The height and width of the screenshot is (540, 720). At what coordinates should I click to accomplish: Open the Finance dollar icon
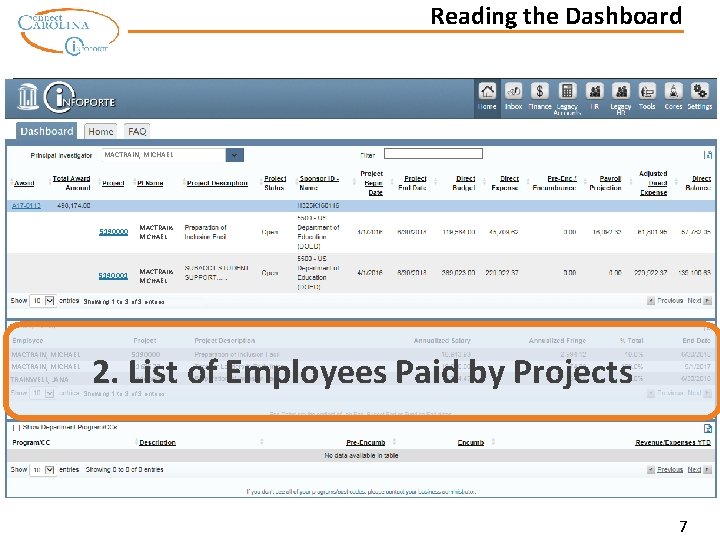pyautogui.click(x=540, y=91)
